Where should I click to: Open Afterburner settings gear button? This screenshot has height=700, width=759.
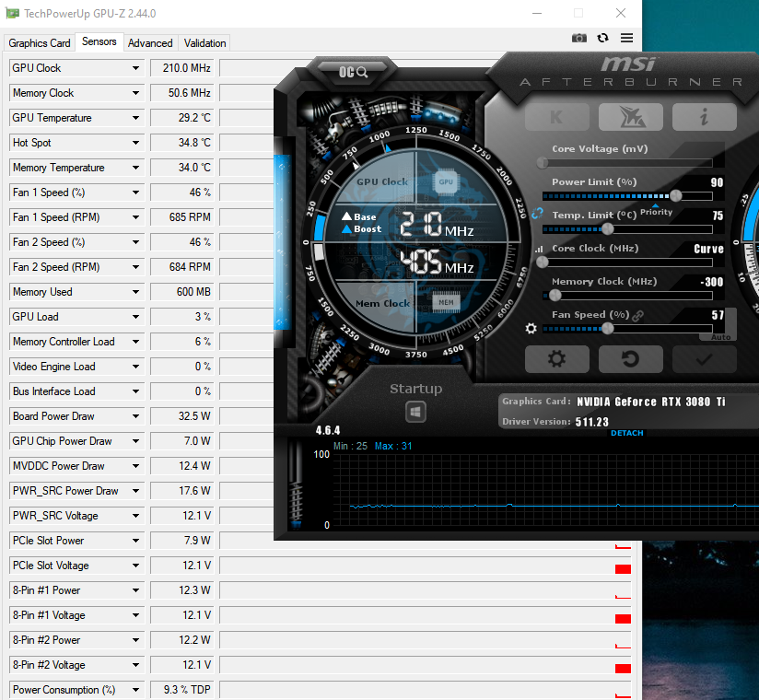pyautogui.click(x=557, y=359)
